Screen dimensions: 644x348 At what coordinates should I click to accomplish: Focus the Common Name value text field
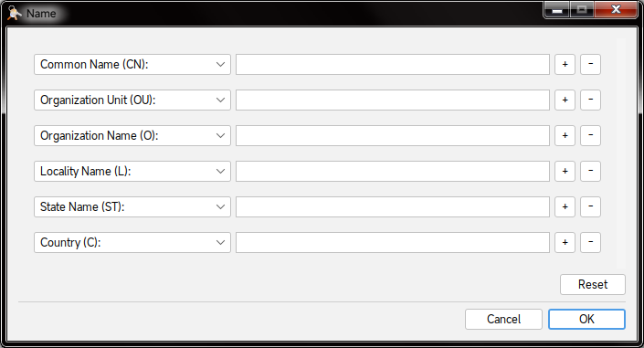point(393,65)
